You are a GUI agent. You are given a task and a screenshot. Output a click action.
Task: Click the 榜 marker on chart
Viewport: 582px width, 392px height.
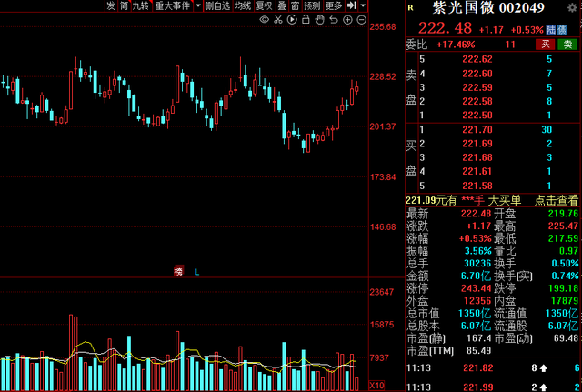click(x=178, y=272)
